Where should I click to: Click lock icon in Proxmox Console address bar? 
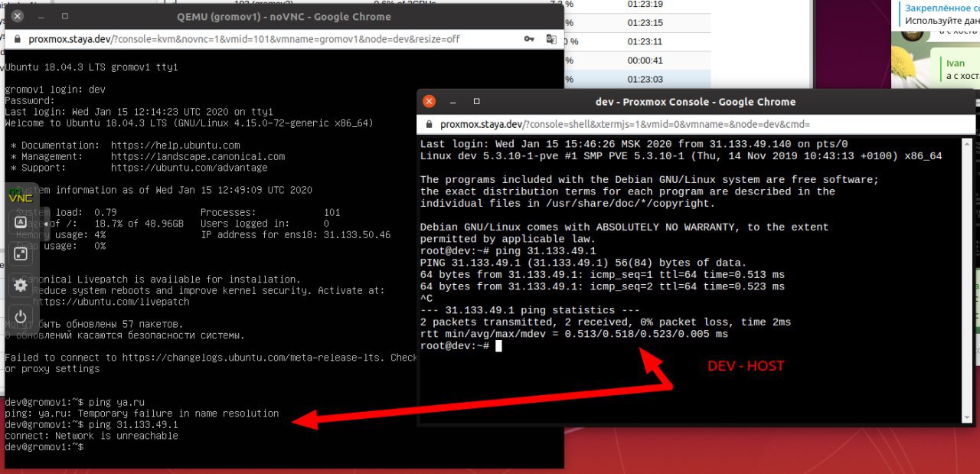tap(429, 124)
